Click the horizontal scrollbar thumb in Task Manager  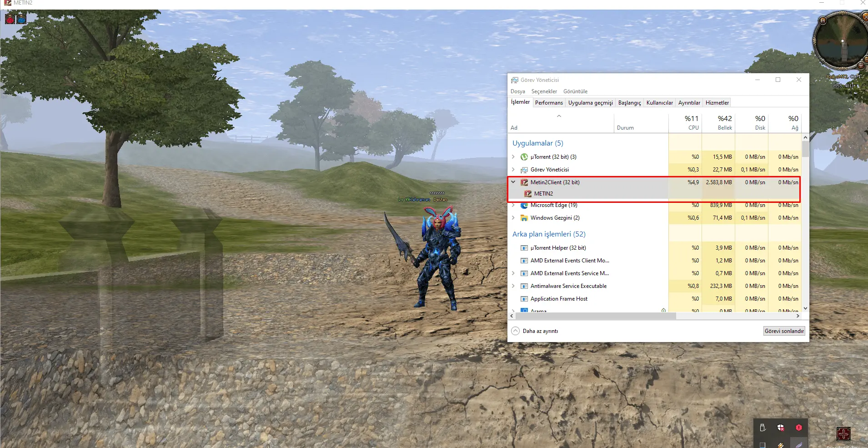pyautogui.click(x=596, y=316)
